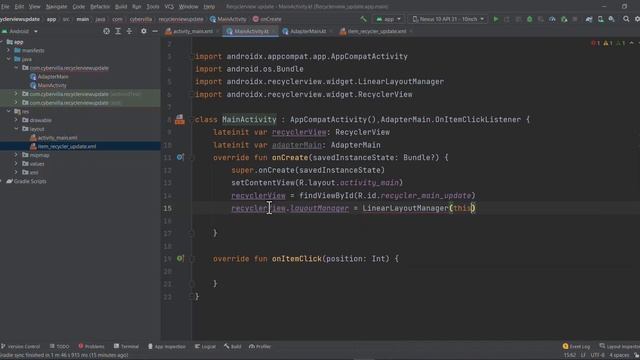Click the green Run app button
The height and width of the screenshot is (360, 640).
[x=496, y=19]
